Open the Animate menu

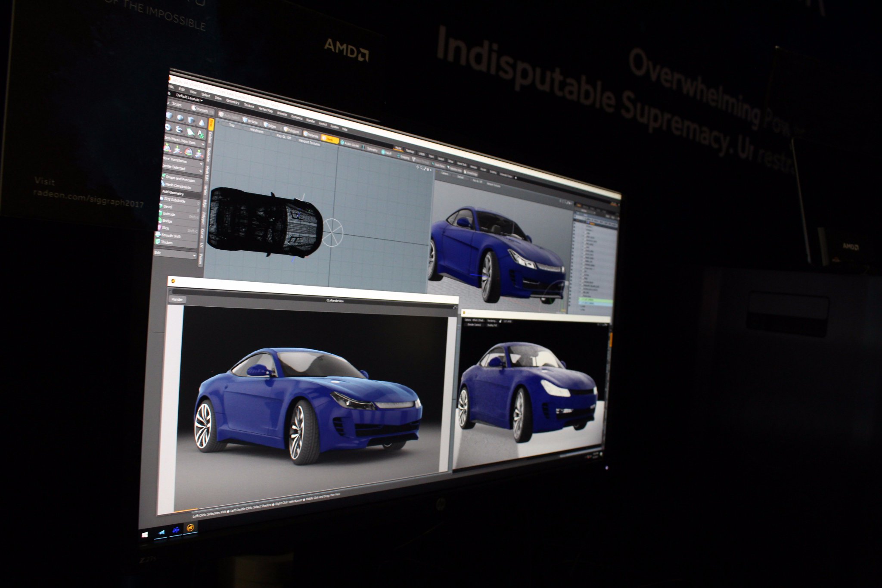click(282, 114)
